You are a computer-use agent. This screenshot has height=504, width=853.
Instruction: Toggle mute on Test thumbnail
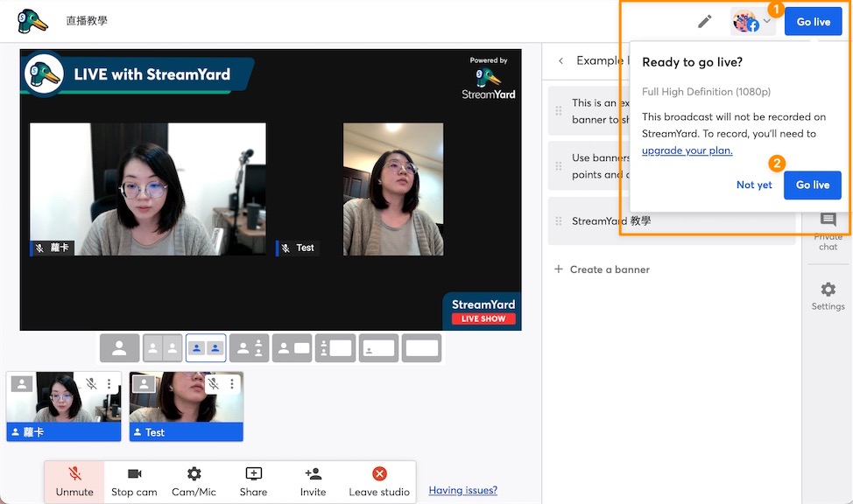point(214,384)
